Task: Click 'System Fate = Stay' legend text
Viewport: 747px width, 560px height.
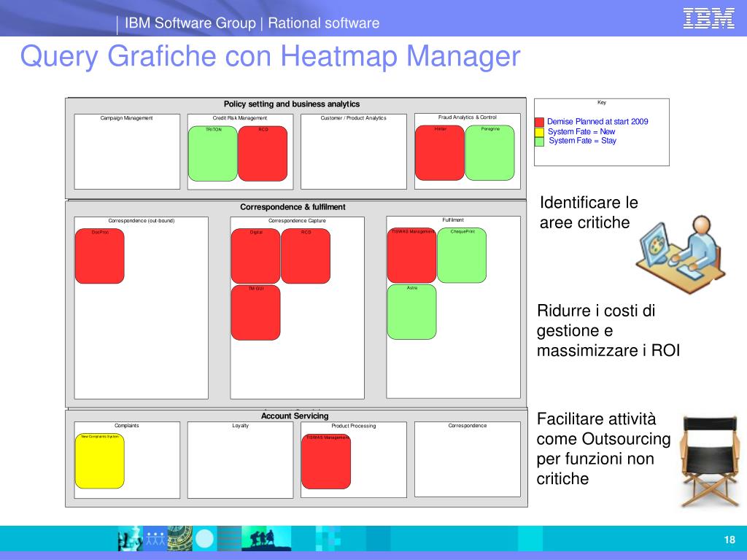Action: point(582,141)
